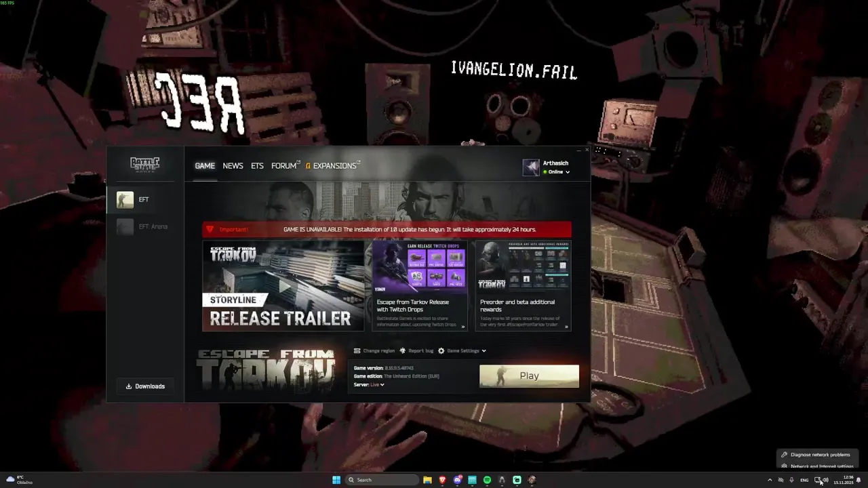The width and height of the screenshot is (868, 488).
Task: Click the Diagnose network problems entry
Action: click(817, 455)
